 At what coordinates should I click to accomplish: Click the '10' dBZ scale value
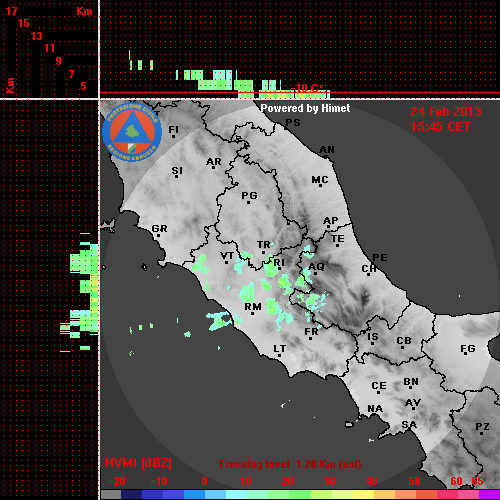click(x=246, y=481)
